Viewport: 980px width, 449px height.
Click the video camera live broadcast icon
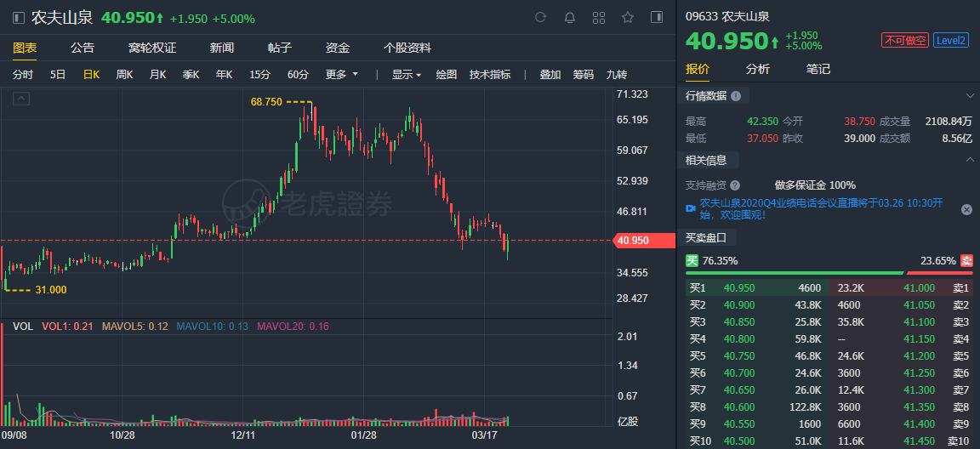[691, 208]
